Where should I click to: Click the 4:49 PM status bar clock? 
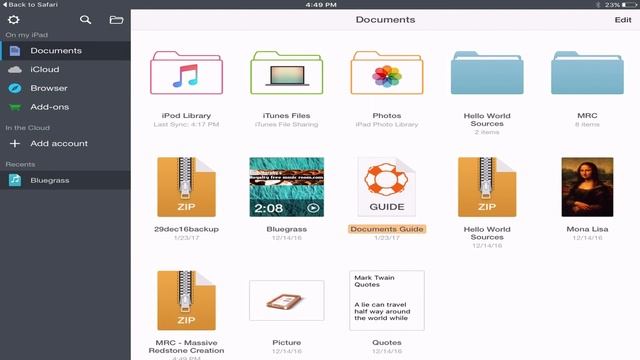click(x=321, y=4)
